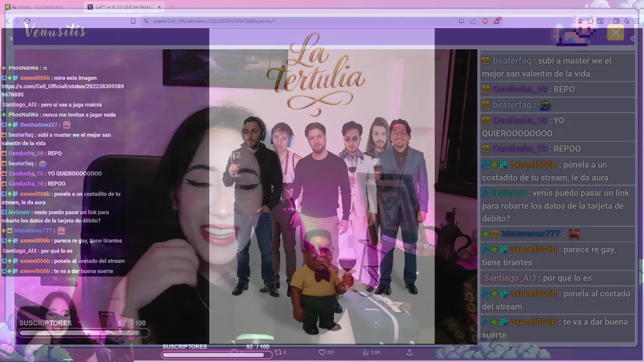Click 'te va a dar buena suerte' in right chat
The width and height of the screenshot is (644, 362).
[555, 328]
